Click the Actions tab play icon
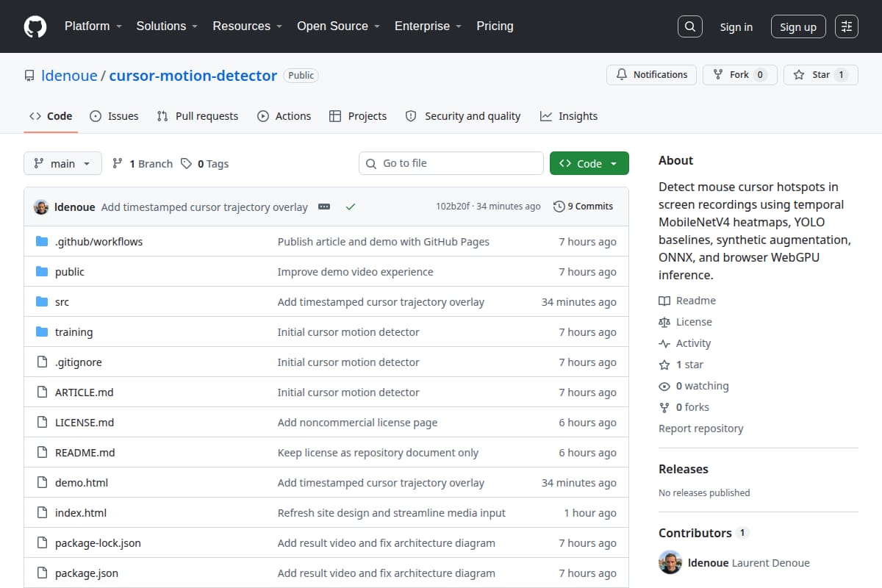882x588 pixels. coord(263,116)
